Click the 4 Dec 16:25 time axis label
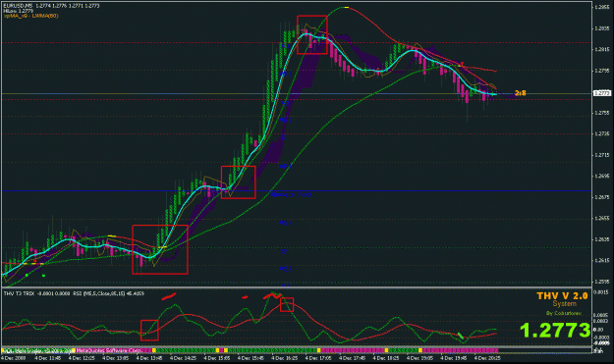 (285, 358)
